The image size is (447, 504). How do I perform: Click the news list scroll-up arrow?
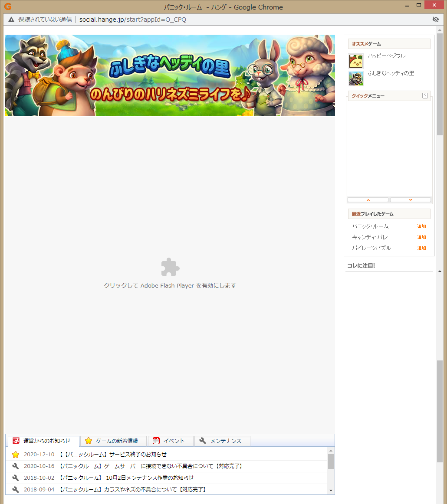[331, 451]
